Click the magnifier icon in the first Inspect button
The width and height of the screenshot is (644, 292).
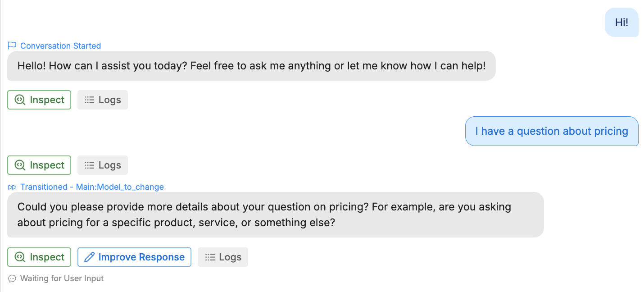20,100
